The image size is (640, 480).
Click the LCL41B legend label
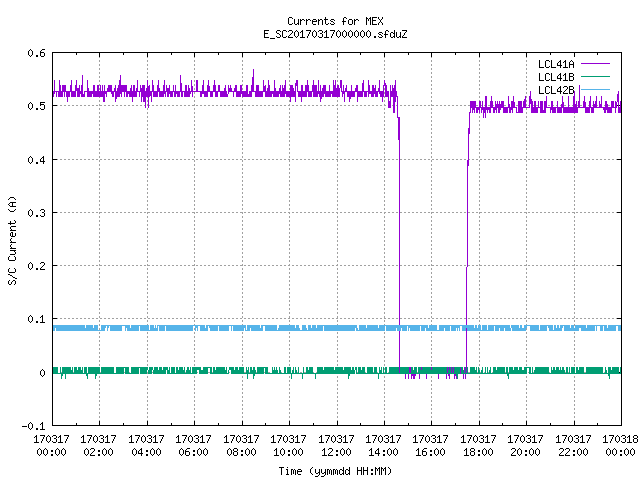(x=556, y=77)
